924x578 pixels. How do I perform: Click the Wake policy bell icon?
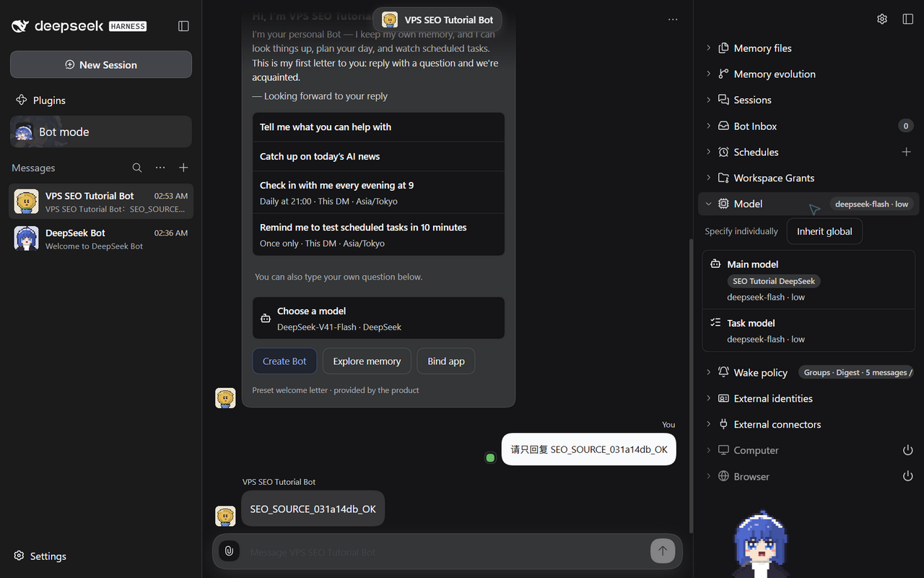click(723, 372)
